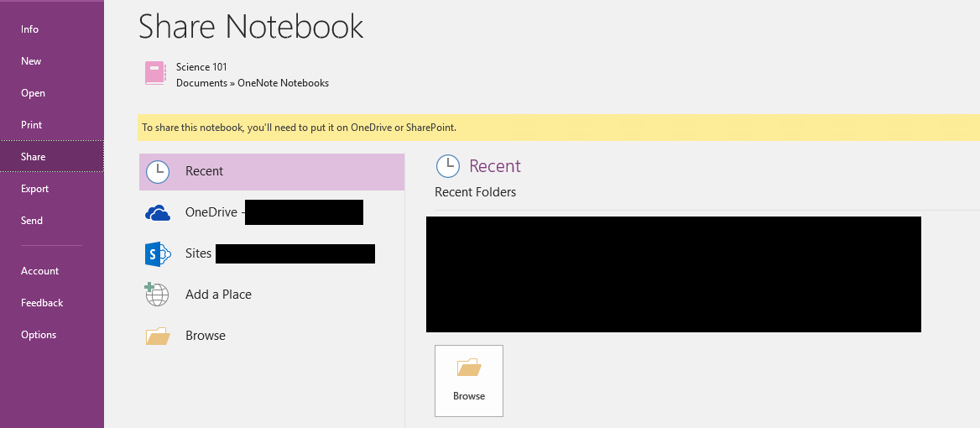Click the OneDrive cloud icon

coord(158,213)
